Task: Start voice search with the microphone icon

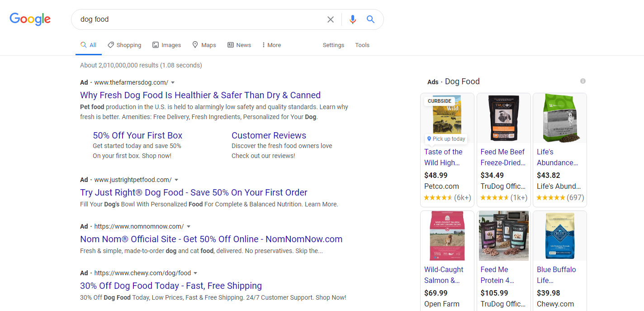Action: tap(353, 19)
